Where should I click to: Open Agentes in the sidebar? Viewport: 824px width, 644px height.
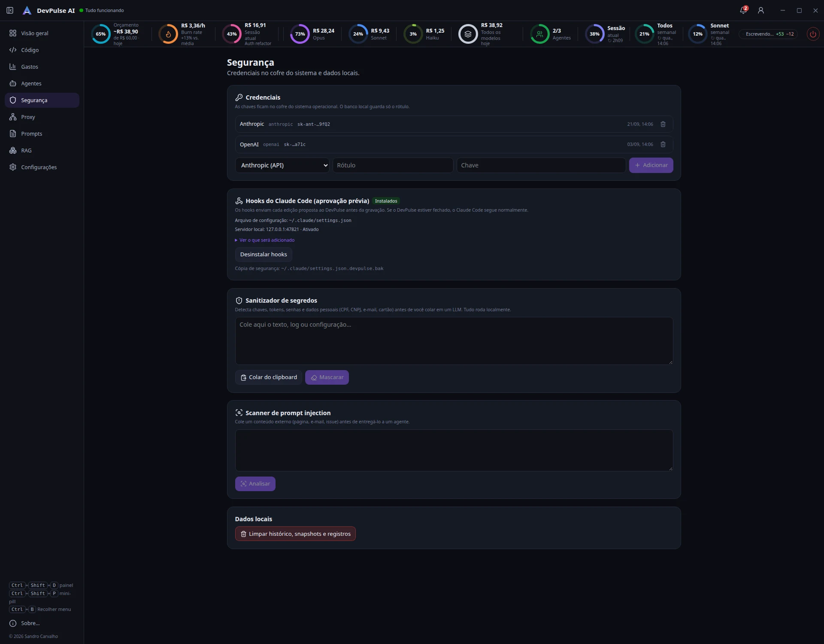pos(42,83)
